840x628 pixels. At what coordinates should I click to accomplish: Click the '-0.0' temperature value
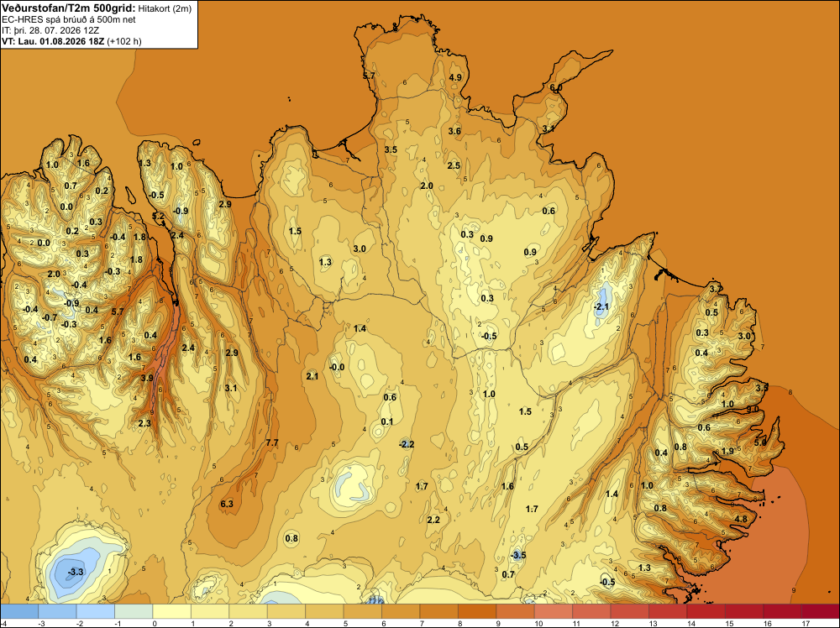click(337, 367)
